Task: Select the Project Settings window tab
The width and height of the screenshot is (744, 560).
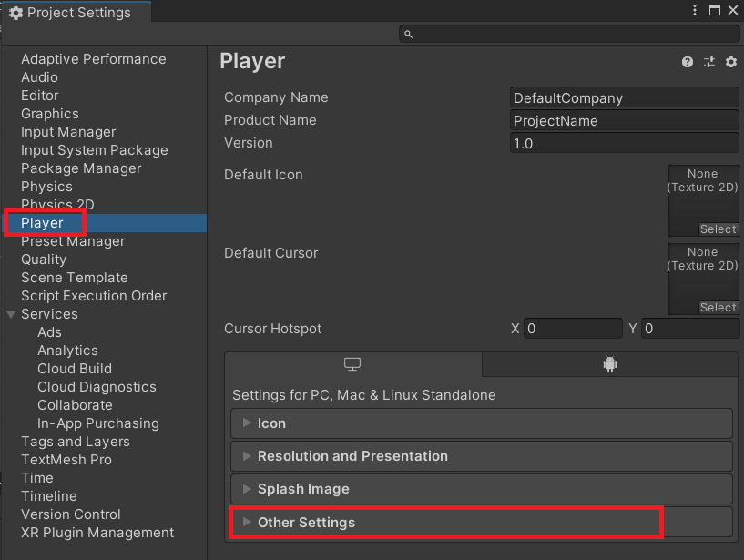Action: pyautogui.click(x=76, y=13)
